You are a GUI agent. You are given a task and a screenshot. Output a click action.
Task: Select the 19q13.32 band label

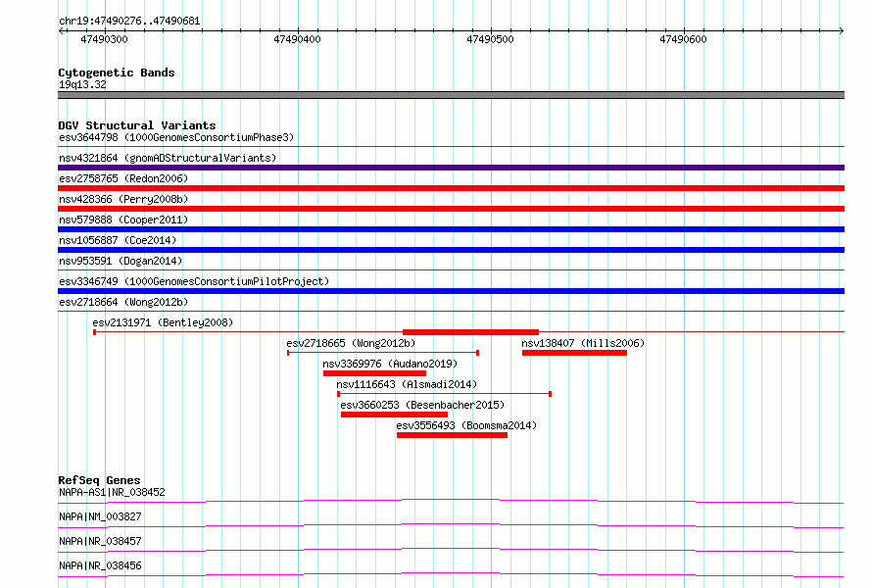[x=82, y=84]
